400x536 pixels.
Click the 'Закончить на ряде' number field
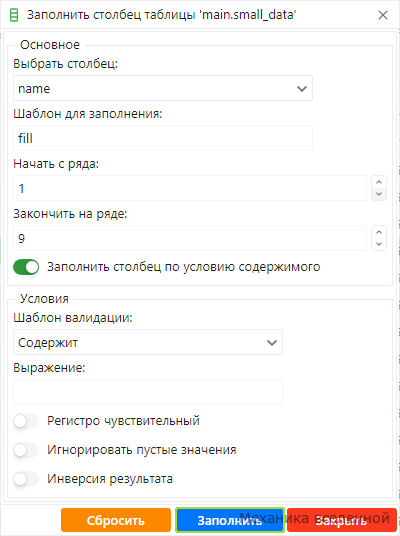[190, 238]
